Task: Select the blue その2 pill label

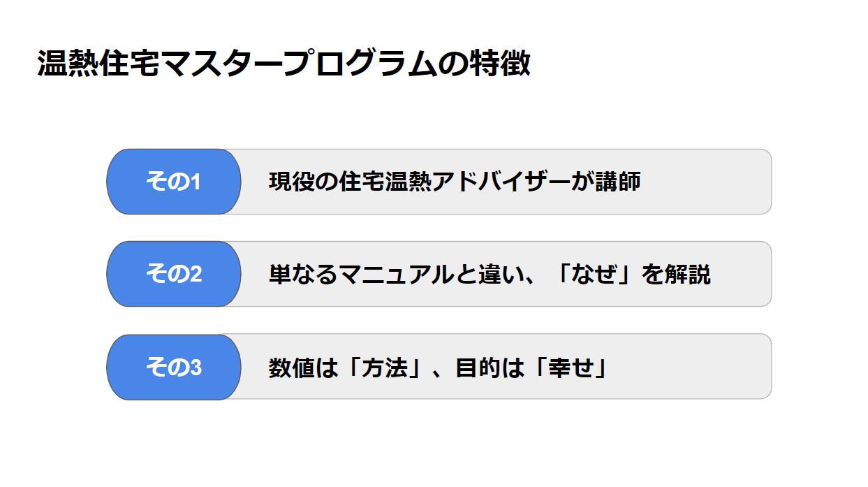Action: tap(173, 274)
